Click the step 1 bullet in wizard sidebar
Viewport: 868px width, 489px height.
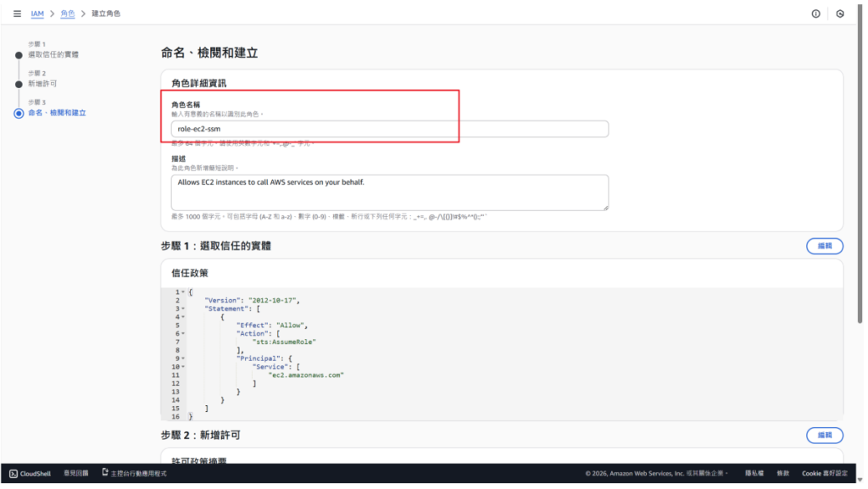point(19,55)
